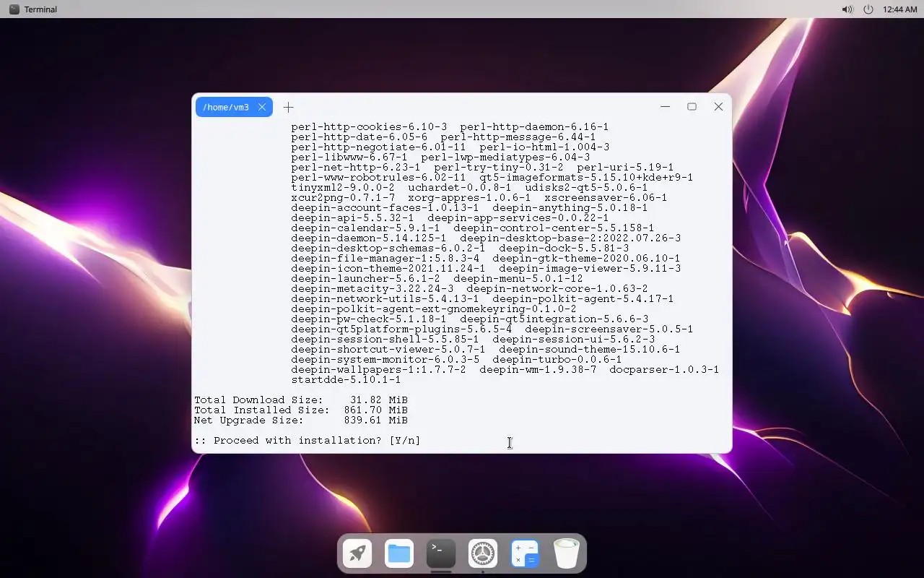
Task: Click the 12:44 AM clock
Action: coord(899,9)
